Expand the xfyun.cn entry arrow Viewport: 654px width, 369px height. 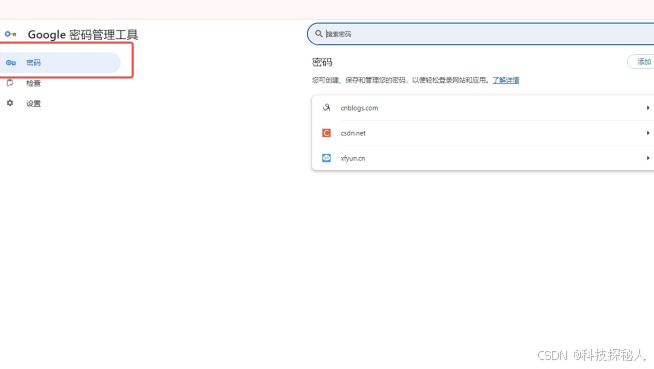(648, 158)
